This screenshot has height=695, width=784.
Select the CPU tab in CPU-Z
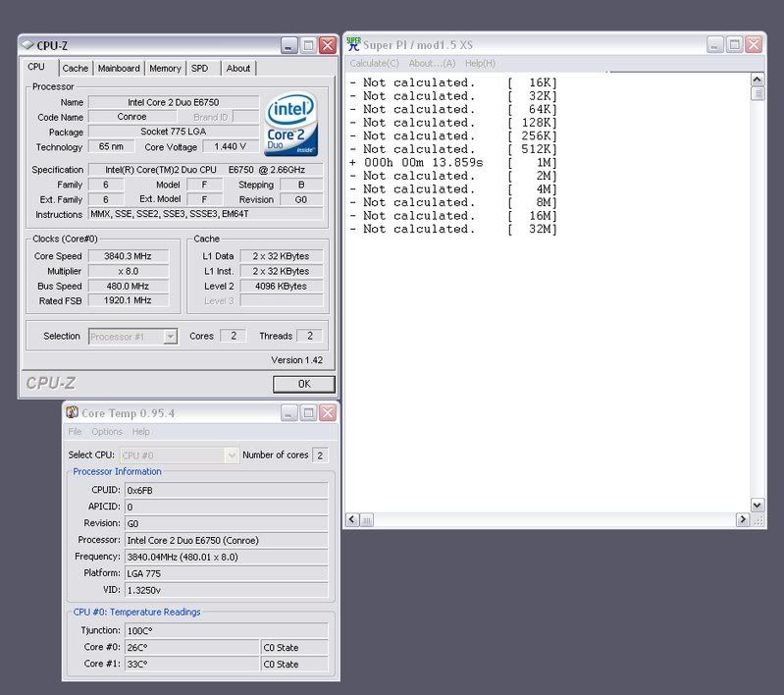point(36,67)
